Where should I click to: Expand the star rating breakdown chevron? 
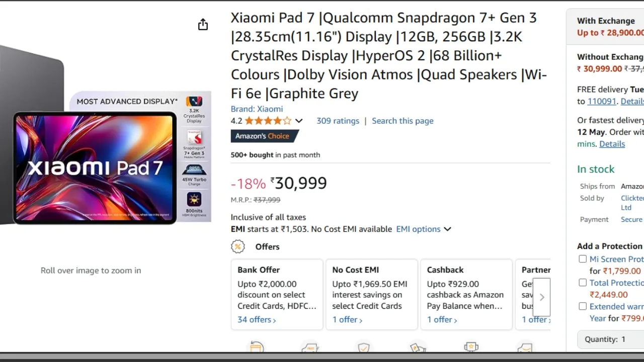[x=299, y=121]
